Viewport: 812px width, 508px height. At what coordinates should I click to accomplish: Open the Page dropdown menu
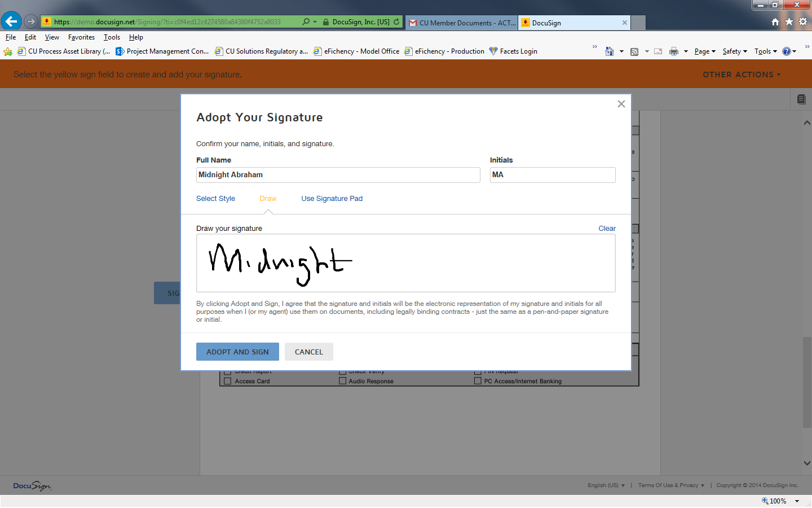tap(705, 51)
